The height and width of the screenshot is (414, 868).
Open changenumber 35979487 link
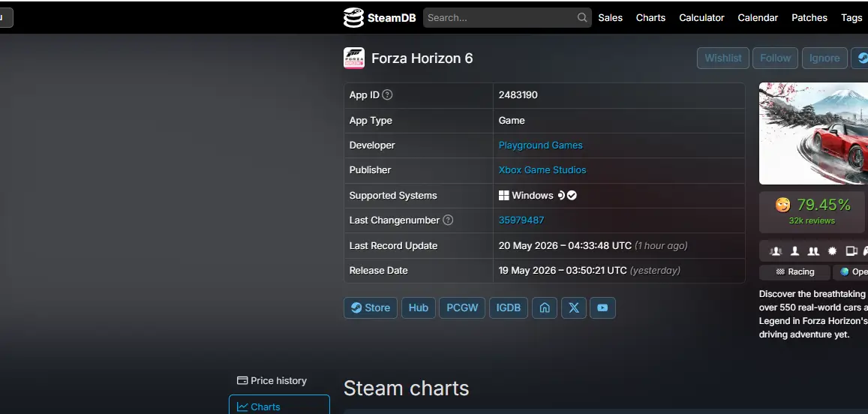[521, 220]
